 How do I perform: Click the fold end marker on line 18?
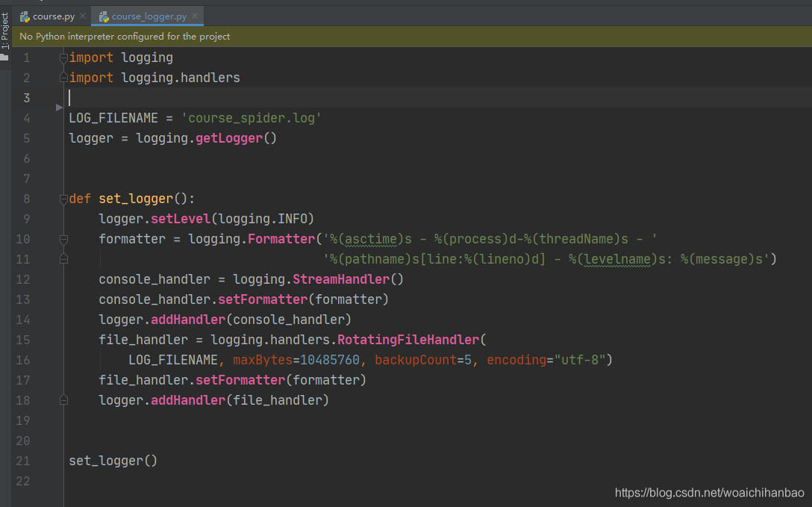point(63,399)
